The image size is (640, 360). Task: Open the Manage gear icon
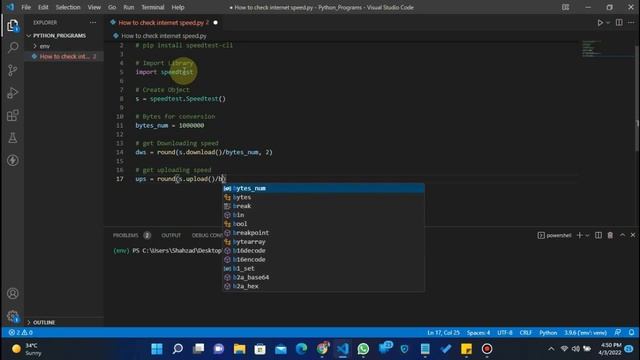[x=13, y=316]
